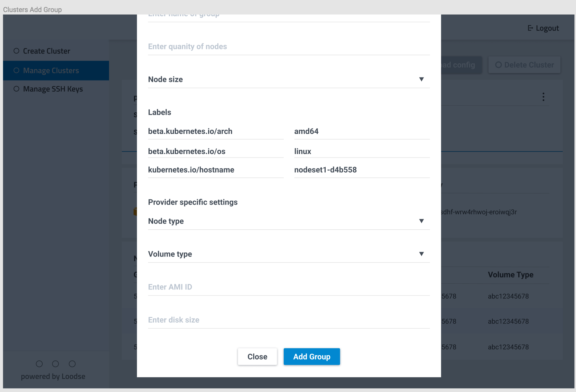Screen dimensions: 576x392
Task: Select the radio circle beside Manage SSH Keys
Action: [16, 89]
